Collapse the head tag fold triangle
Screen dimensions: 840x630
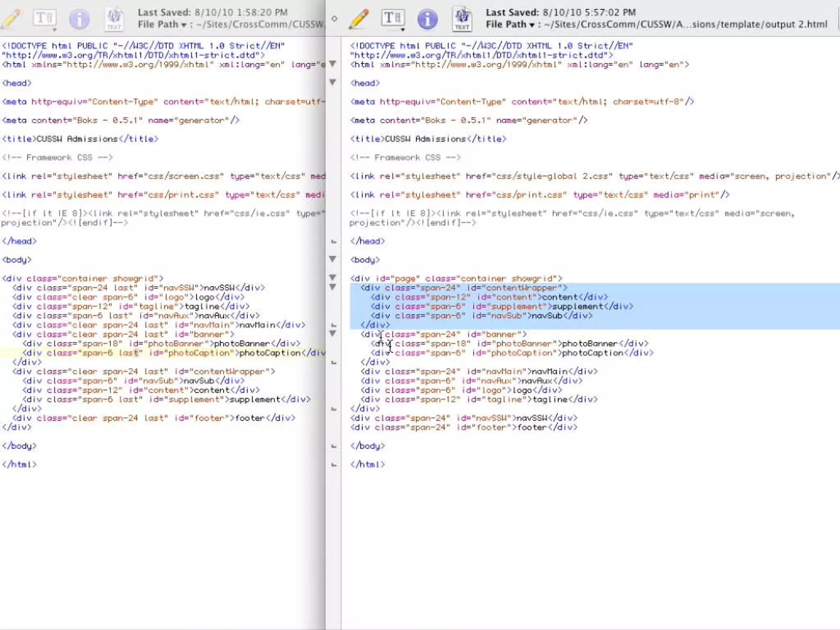pos(333,82)
